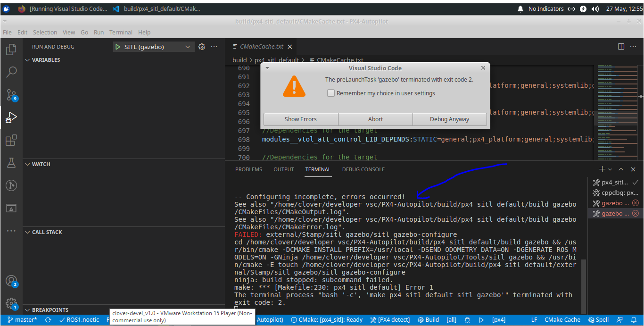Viewport: 644px width, 326px height.
Task: Kill the first gazebo terminal instance
Action: tap(635, 202)
